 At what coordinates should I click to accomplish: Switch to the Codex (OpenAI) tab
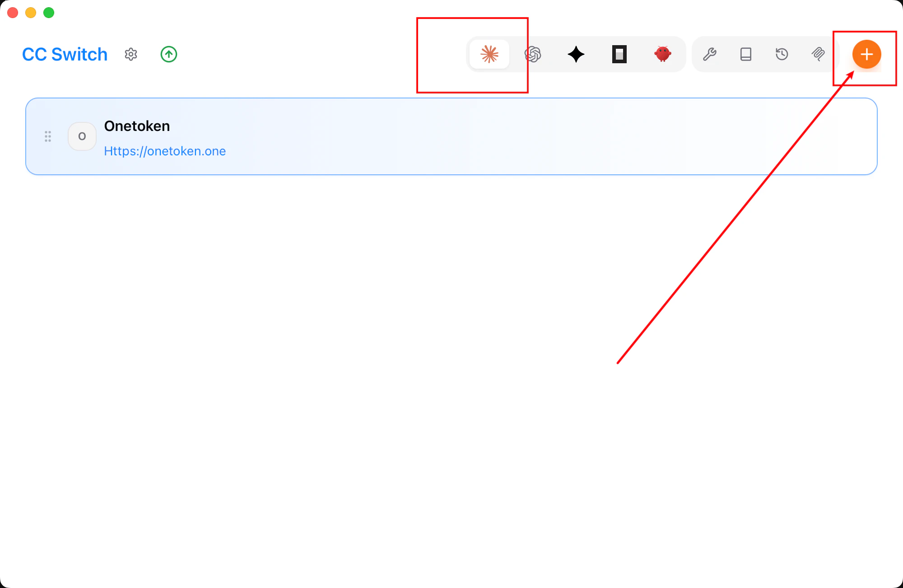click(533, 54)
